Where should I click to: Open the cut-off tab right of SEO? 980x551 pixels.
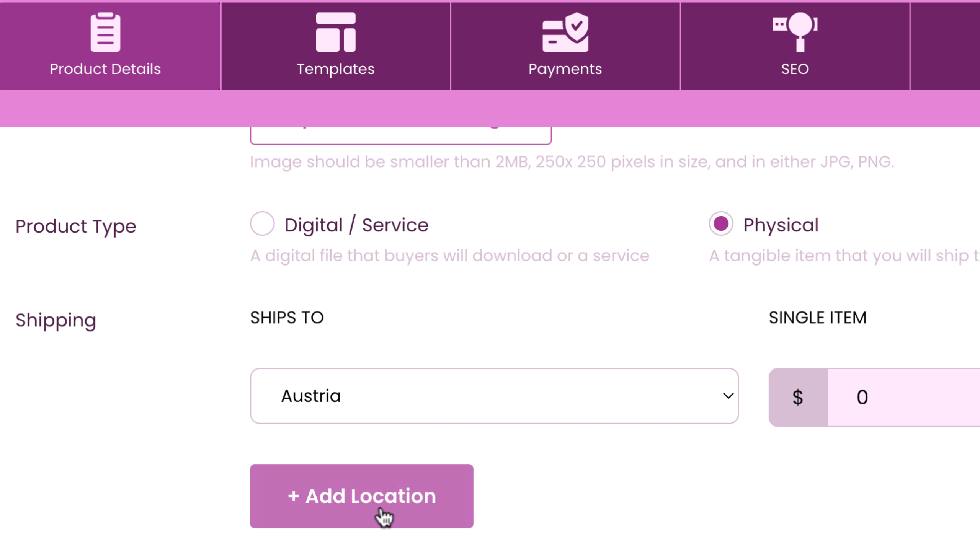946,46
